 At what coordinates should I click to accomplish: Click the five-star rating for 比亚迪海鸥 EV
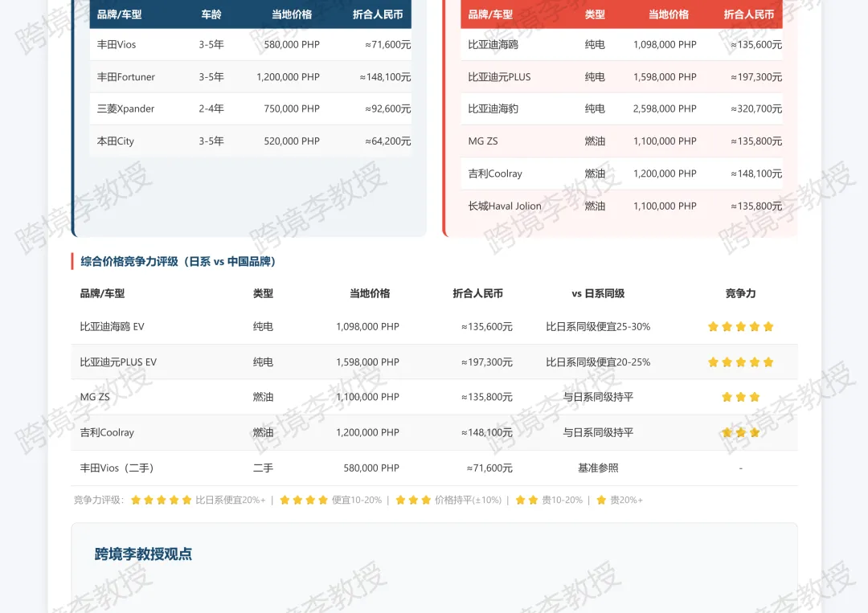tap(741, 326)
